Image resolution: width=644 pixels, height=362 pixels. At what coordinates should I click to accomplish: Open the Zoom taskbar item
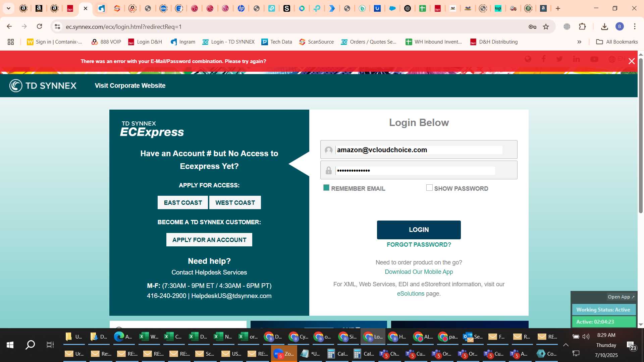pyautogui.click(x=284, y=354)
